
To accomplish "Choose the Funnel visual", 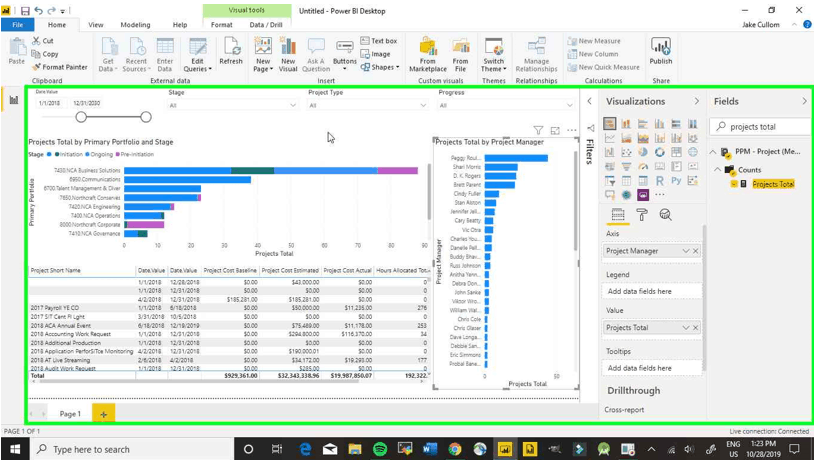I will pos(626,166).
